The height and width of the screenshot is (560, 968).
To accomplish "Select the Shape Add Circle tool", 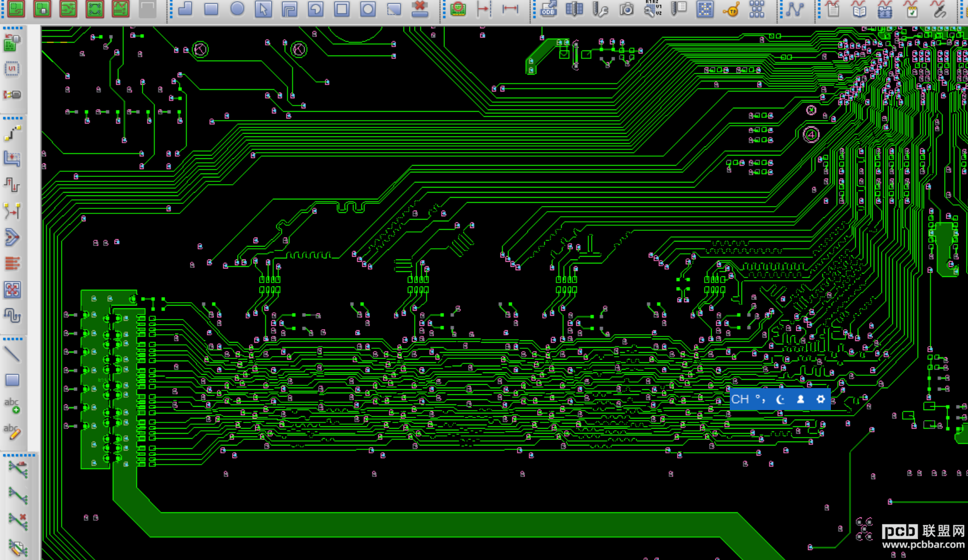I will [x=237, y=9].
